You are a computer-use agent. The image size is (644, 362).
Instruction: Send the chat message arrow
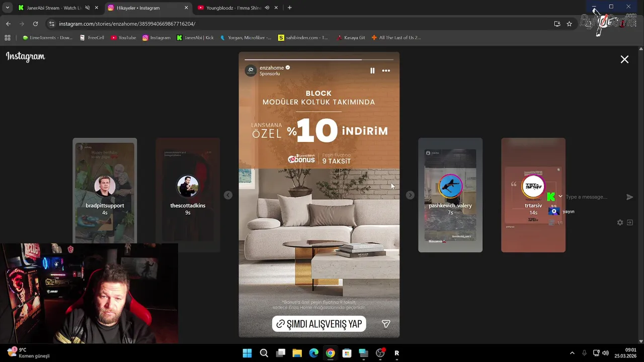pyautogui.click(x=629, y=197)
